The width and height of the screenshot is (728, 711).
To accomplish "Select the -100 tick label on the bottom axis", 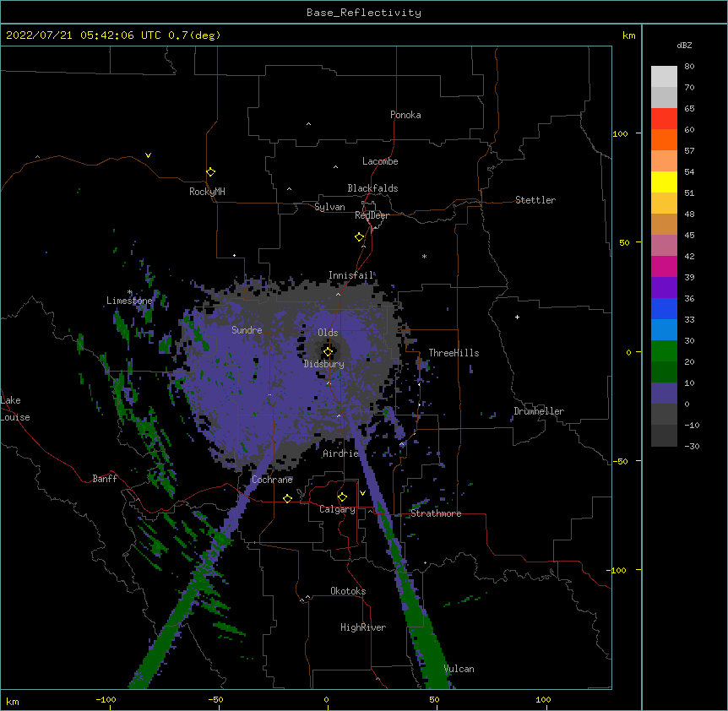I will tap(106, 700).
